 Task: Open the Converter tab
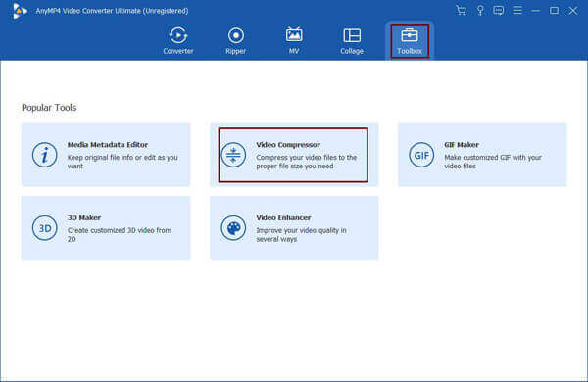tap(178, 41)
